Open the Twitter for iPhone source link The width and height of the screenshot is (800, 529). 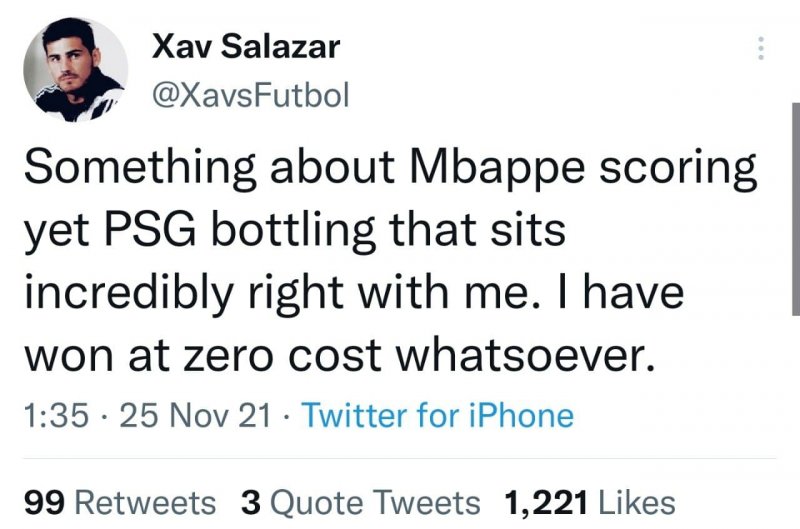tap(437, 415)
